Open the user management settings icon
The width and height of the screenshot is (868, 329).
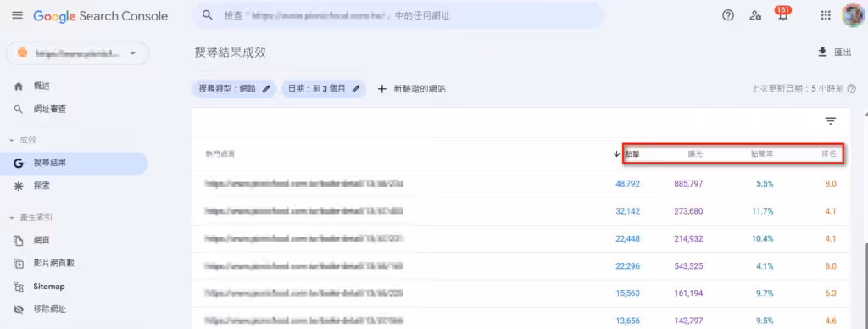click(x=755, y=15)
